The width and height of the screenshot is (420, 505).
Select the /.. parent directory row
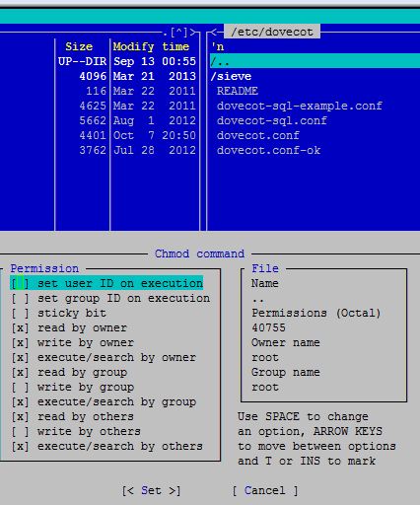point(315,61)
